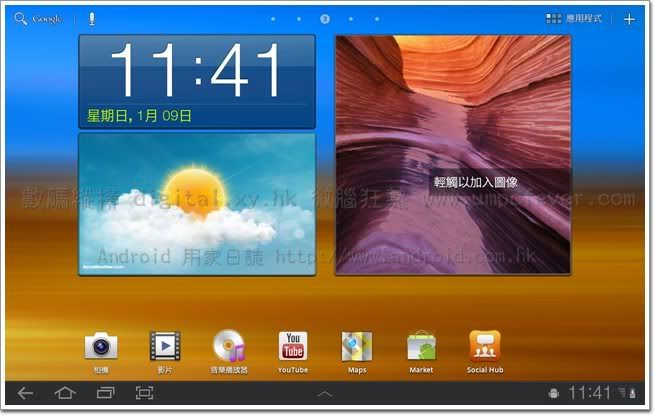The width and height of the screenshot is (654, 415).
Task: Open the Android Market app
Action: (421, 347)
